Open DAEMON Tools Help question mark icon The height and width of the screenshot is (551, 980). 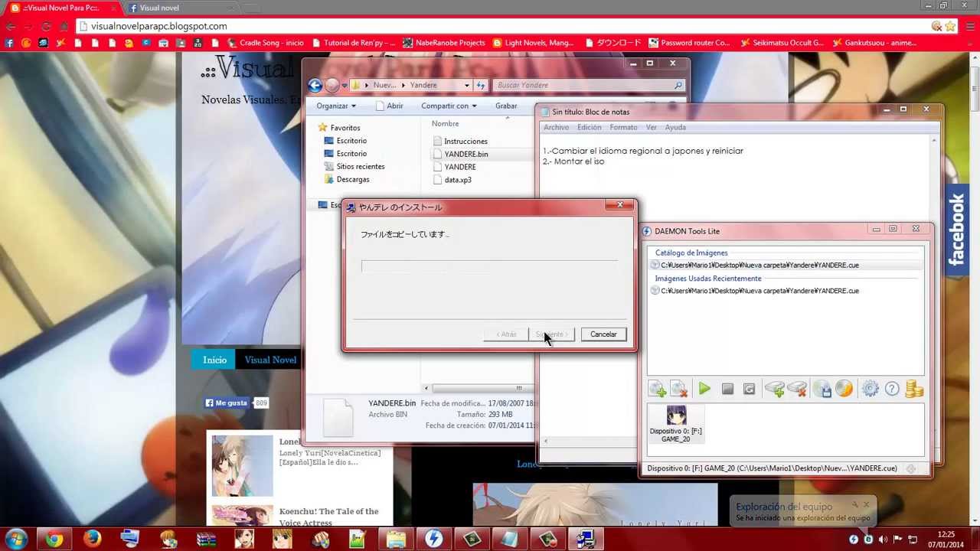click(x=892, y=390)
